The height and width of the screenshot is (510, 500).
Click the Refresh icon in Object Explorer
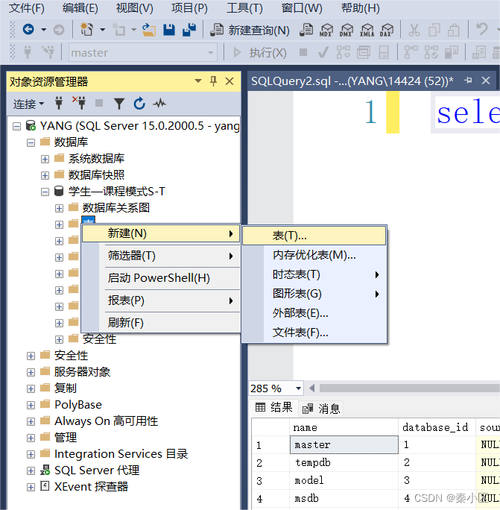pos(139,103)
